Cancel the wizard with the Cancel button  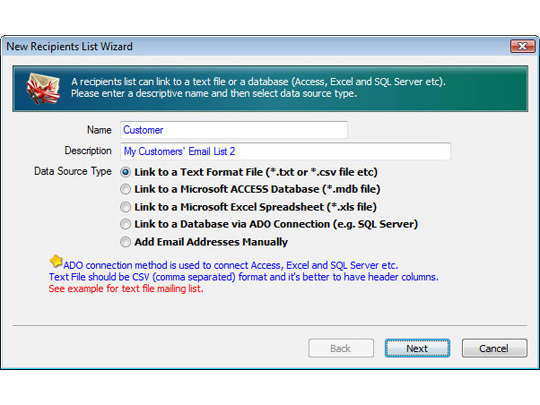494,348
